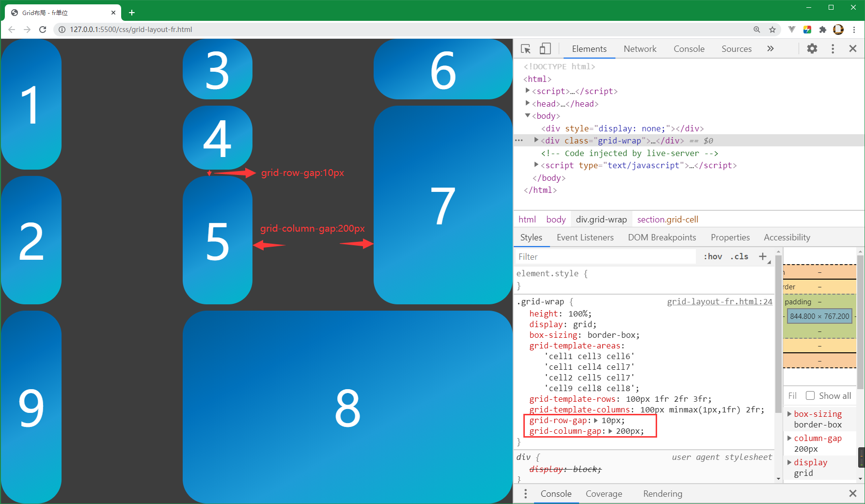Reload the page
This screenshot has width=865, height=504.
[x=43, y=30]
